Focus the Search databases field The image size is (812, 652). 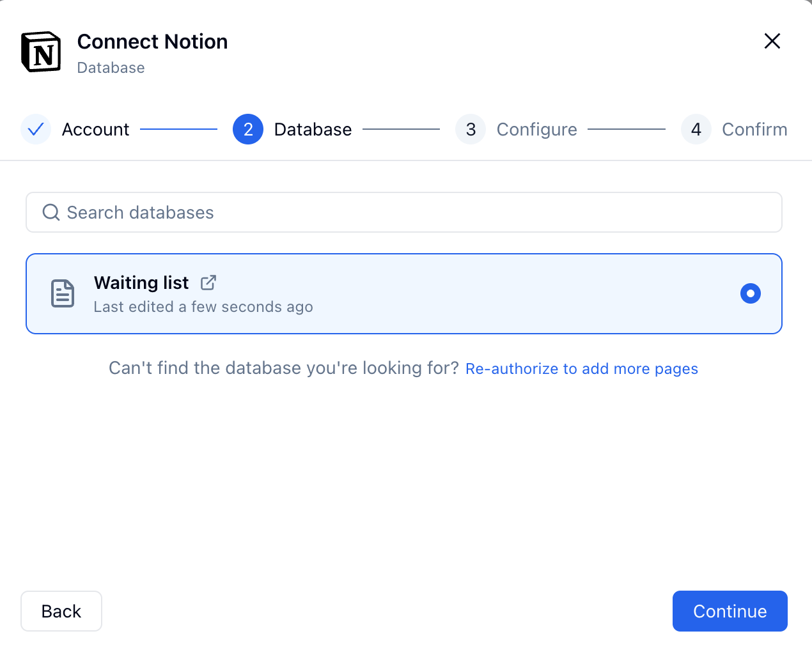click(x=404, y=212)
